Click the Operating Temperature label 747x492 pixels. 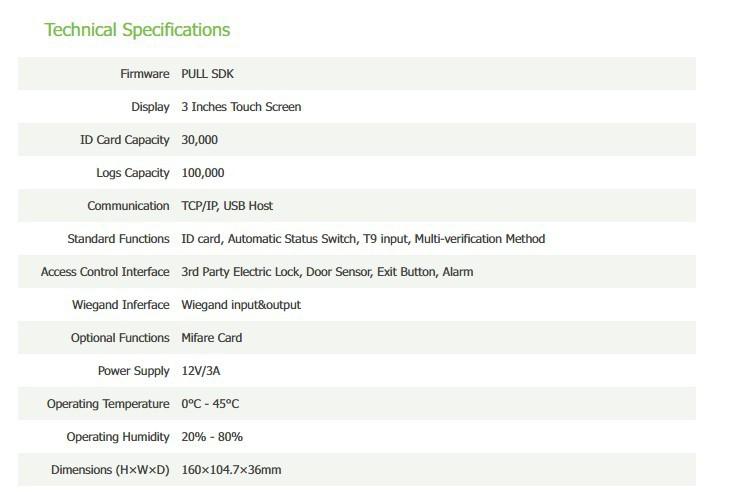(108, 404)
